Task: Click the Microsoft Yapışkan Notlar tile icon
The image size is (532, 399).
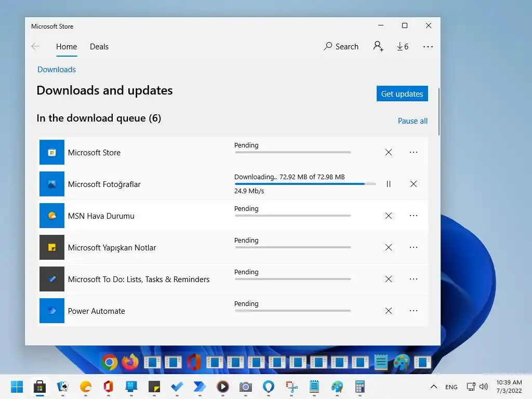Action: (x=52, y=247)
